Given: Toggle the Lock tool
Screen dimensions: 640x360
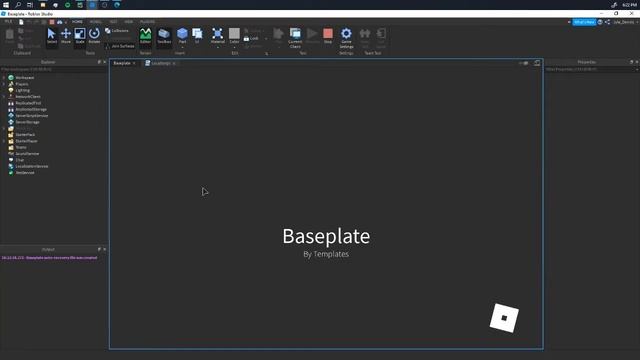Looking at the screenshot, I should pyautogui.click(x=251, y=38).
